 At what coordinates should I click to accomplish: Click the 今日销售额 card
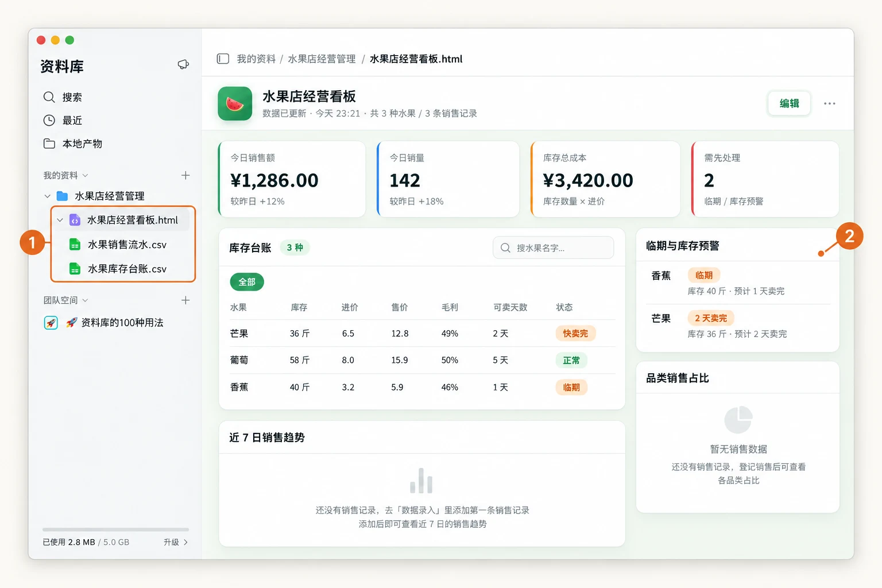coord(292,179)
